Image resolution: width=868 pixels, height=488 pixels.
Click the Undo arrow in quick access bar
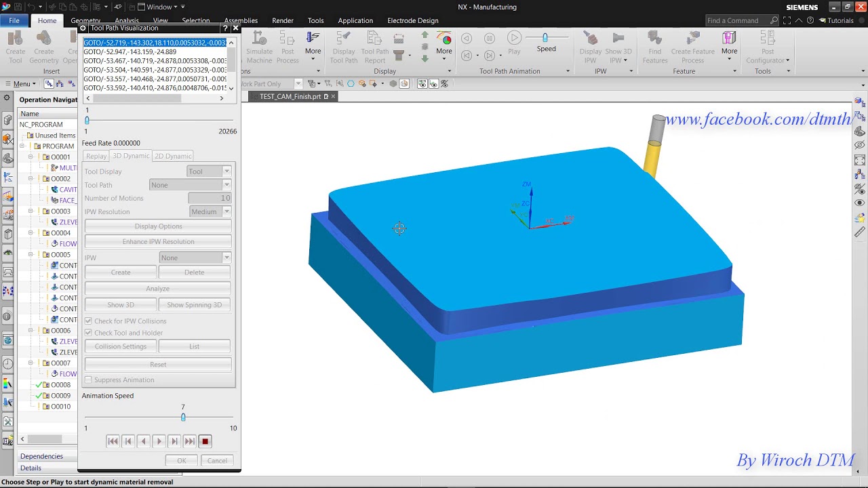click(x=31, y=7)
